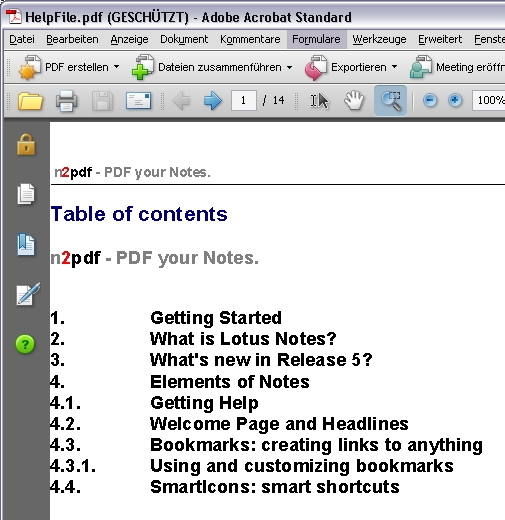Screen dimensions: 505x520
Task: Click the Open folder icon
Action: coord(30,101)
